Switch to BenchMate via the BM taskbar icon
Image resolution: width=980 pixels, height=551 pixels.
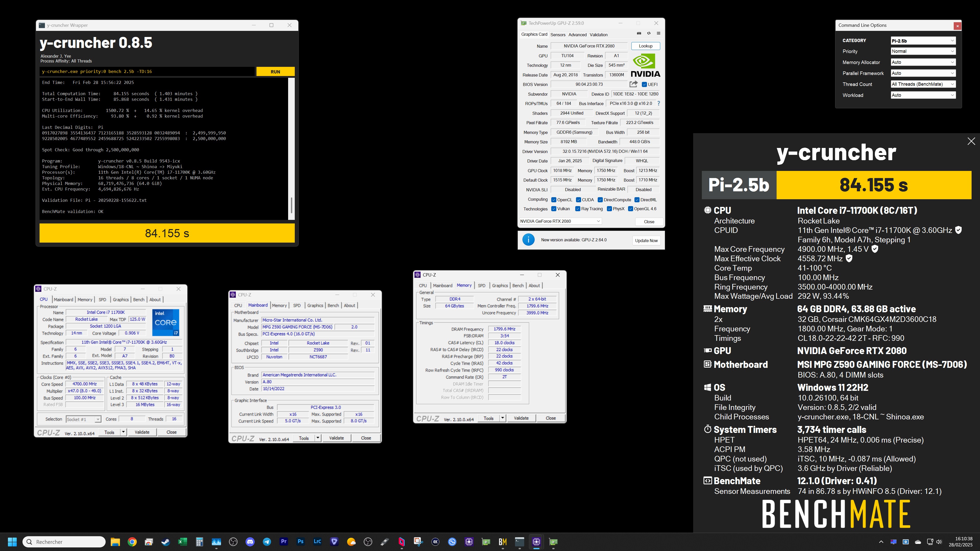[503, 542]
